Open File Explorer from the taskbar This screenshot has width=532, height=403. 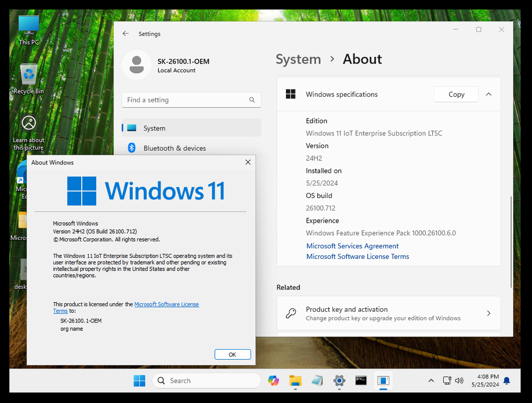(295, 381)
